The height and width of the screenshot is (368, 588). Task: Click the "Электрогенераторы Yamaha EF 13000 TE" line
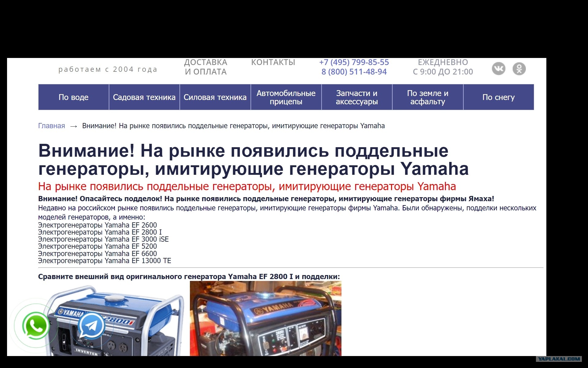tap(104, 261)
